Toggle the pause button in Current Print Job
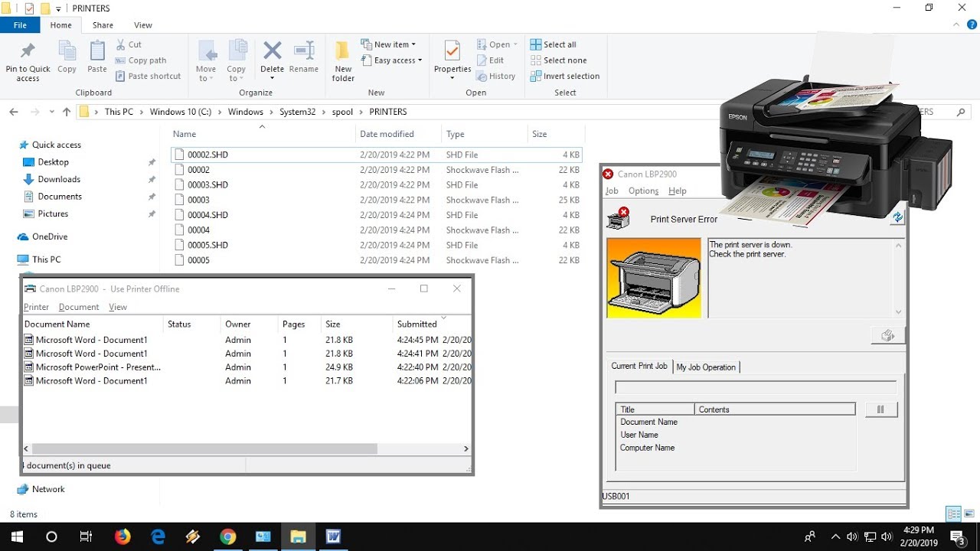This screenshot has width=980, height=551. 880,409
